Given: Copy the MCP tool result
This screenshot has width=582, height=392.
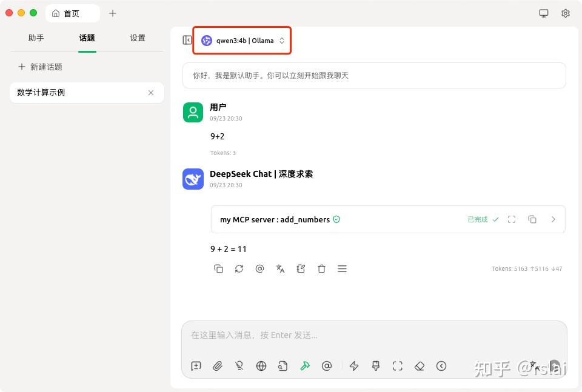Looking at the screenshot, I should [532, 219].
